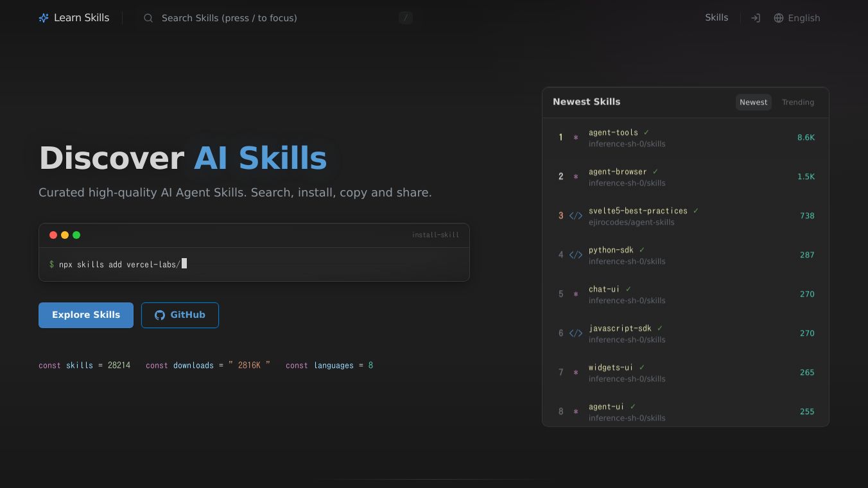Screen dimensions: 868x488
Task: Click the green terminal window dot
Action: (x=76, y=235)
